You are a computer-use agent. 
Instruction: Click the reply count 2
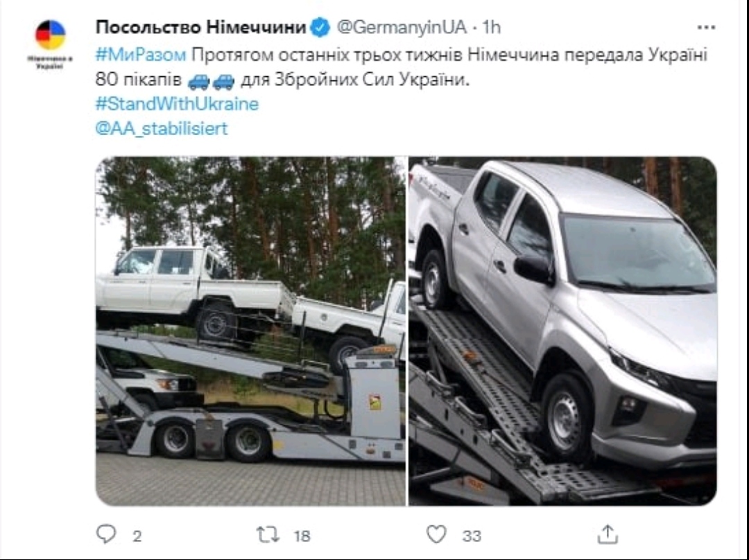click(137, 536)
